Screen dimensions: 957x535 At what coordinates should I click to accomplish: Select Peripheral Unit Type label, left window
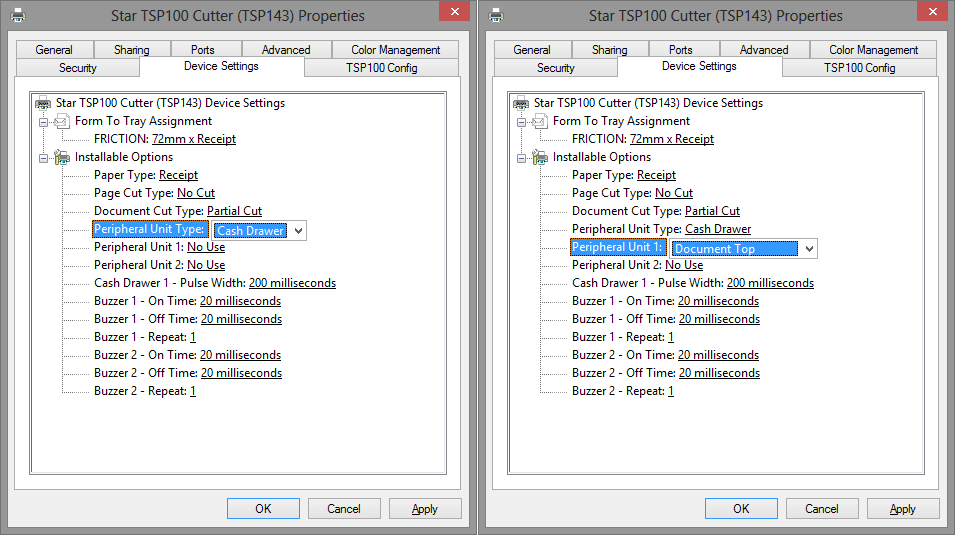[x=149, y=229]
